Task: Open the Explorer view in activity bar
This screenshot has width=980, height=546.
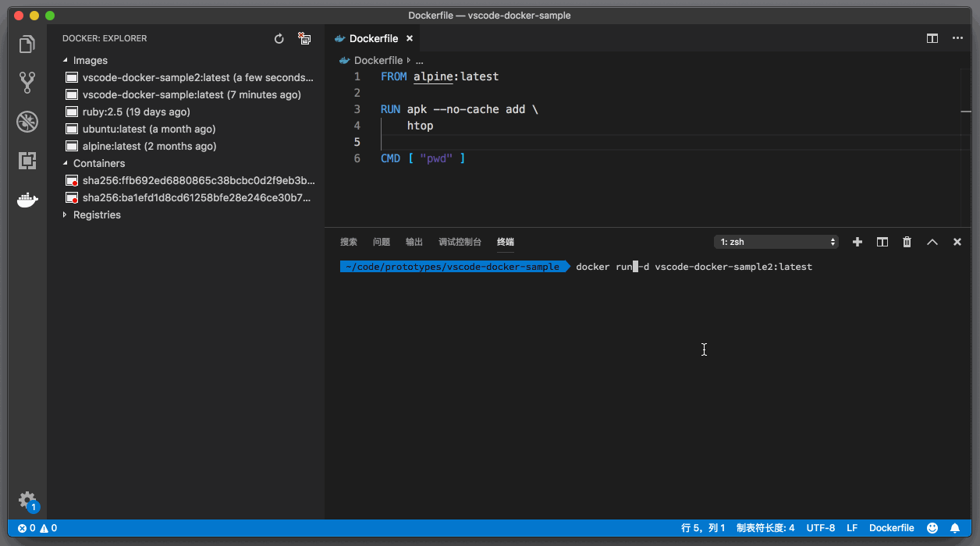Action: (x=27, y=44)
